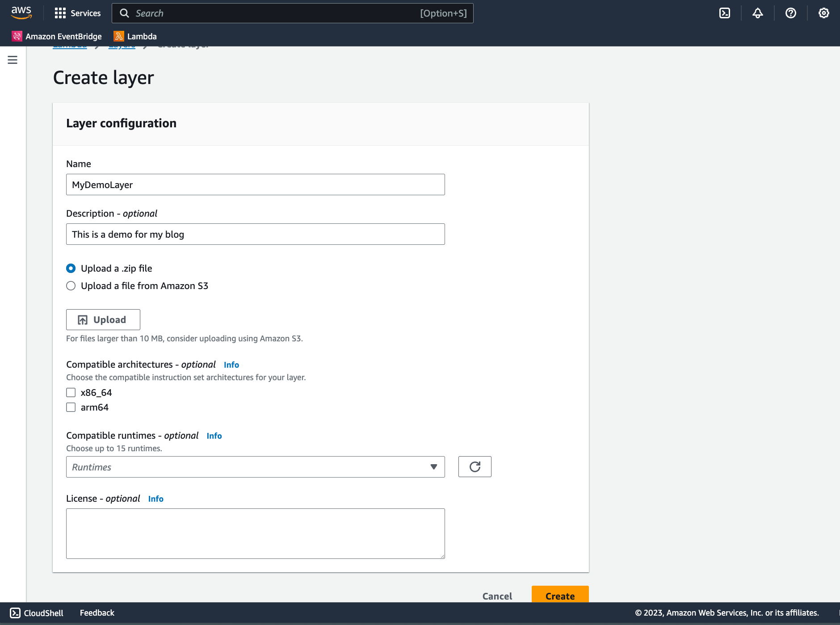This screenshot has width=840, height=625.
Task: Open Info link for Compatible architectures
Action: [x=231, y=365]
